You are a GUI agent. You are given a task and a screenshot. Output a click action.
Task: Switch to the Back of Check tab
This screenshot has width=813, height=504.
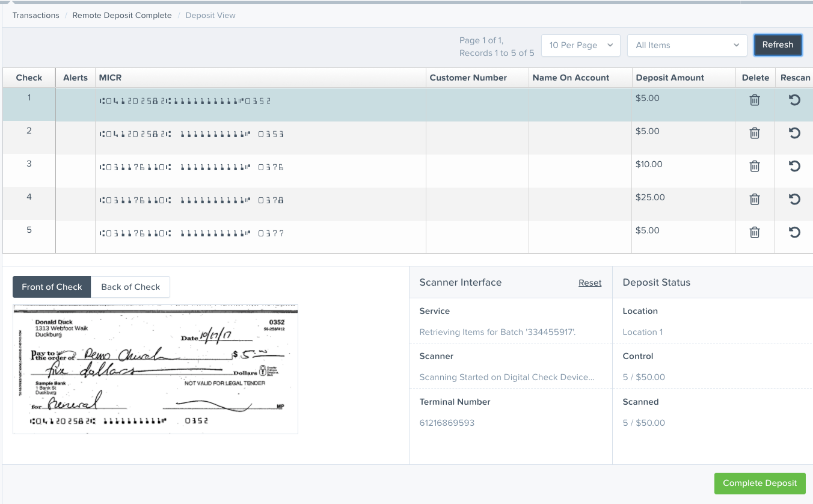pyautogui.click(x=130, y=287)
